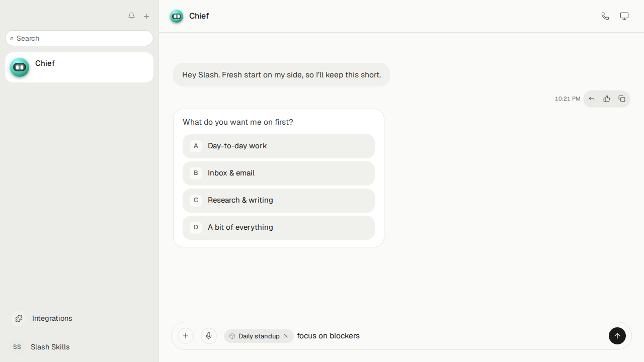The height and width of the screenshot is (362, 644).
Task: Choose option B Inbox & email
Action: pyautogui.click(x=279, y=173)
